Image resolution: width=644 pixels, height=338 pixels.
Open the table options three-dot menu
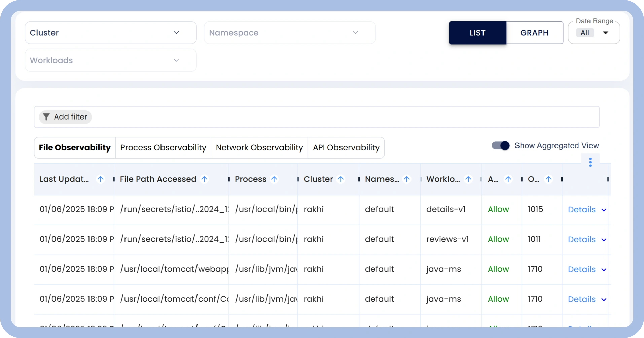click(x=590, y=162)
